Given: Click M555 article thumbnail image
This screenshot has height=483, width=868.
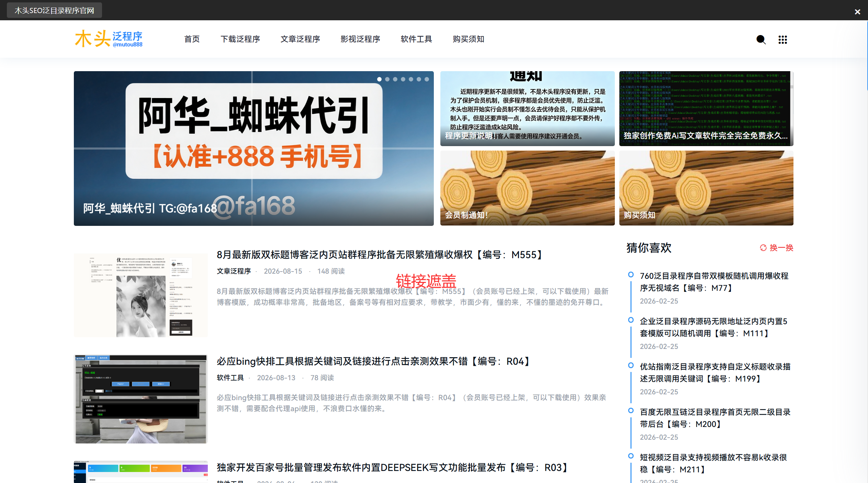Looking at the screenshot, I should click(x=141, y=295).
